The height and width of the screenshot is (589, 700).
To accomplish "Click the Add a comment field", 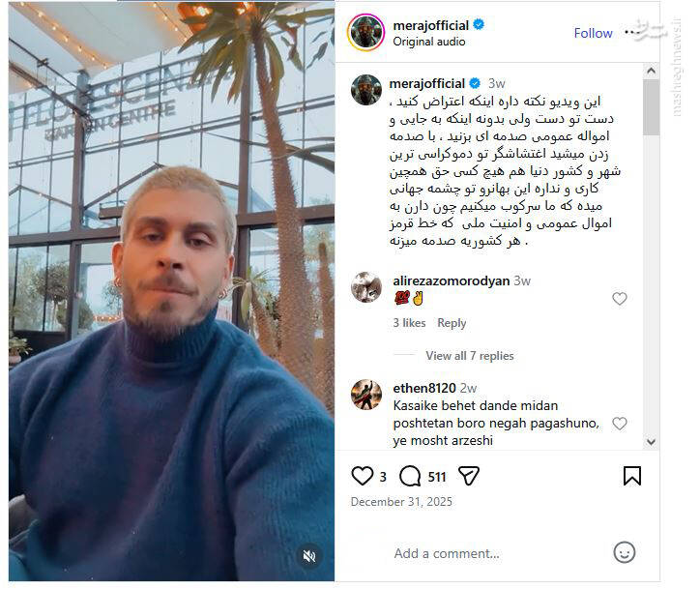I will pyautogui.click(x=447, y=554).
